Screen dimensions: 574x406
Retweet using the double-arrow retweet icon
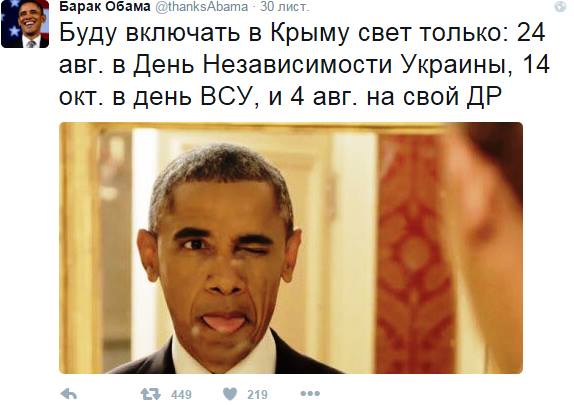tap(150, 394)
